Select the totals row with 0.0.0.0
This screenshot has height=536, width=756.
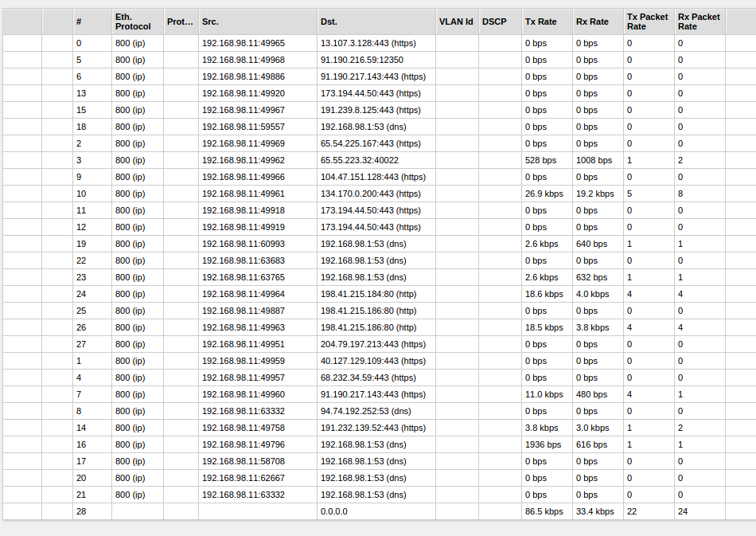pyautogui.click(x=378, y=511)
